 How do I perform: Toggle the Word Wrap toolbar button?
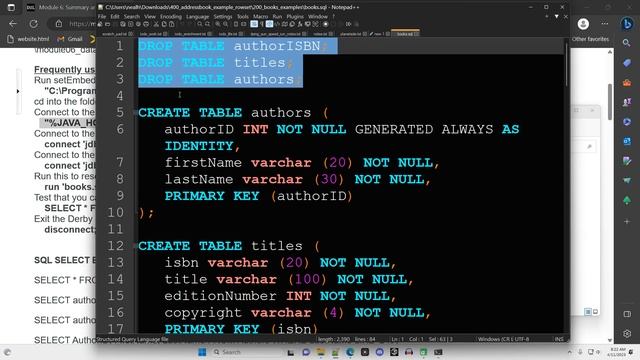(x=254, y=24)
